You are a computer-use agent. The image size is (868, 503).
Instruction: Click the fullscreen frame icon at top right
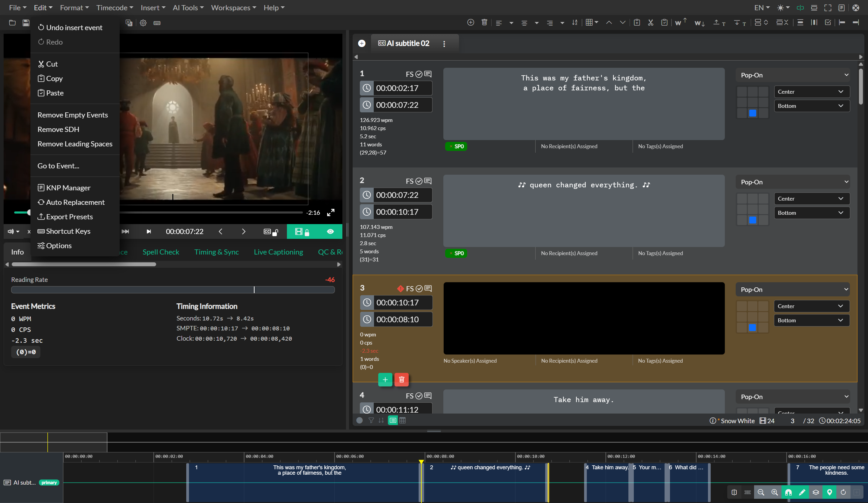pyautogui.click(x=828, y=8)
